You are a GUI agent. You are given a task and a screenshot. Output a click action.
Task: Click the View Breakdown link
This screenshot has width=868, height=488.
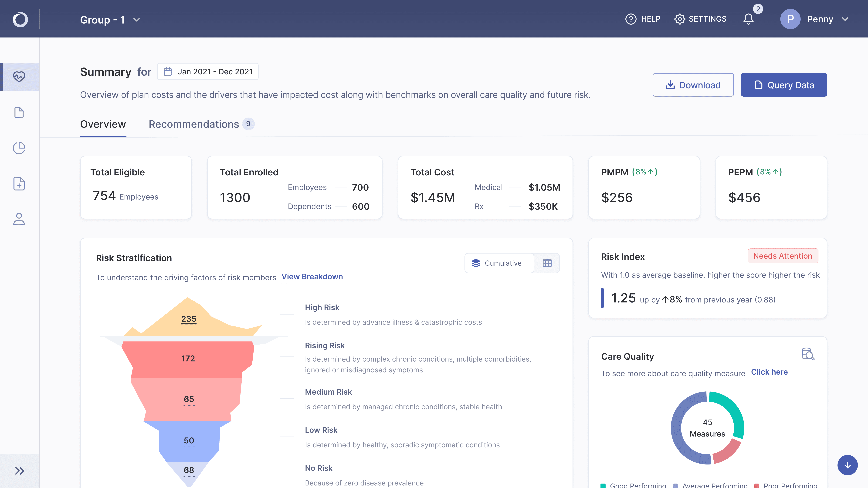312,277
